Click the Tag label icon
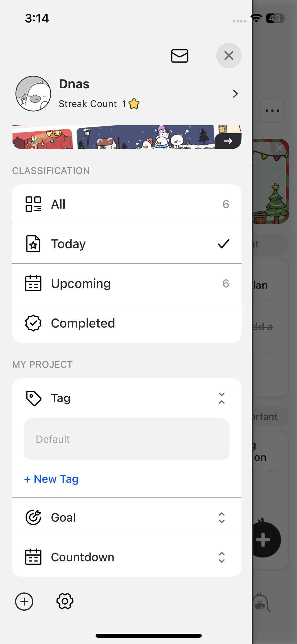 tap(34, 398)
